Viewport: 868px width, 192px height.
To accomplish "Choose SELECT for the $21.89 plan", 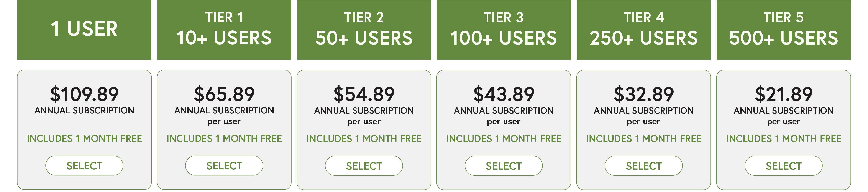I will point(783,166).
